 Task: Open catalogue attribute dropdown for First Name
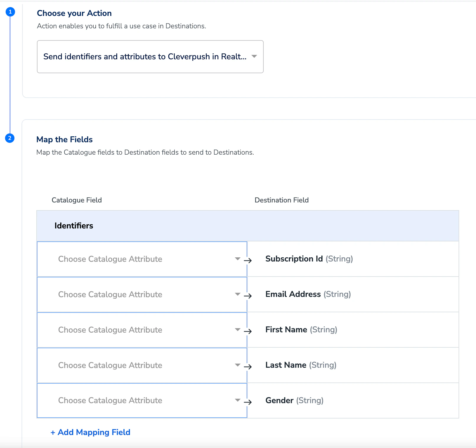coord(142,330)
